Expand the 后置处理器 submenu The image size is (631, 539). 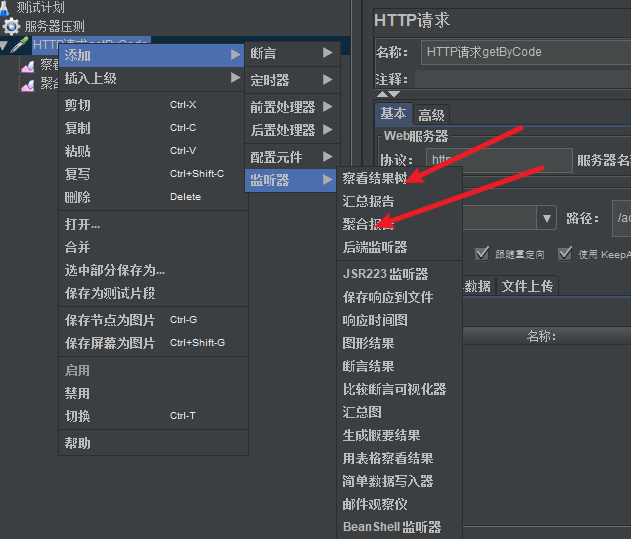coord(293,130)
